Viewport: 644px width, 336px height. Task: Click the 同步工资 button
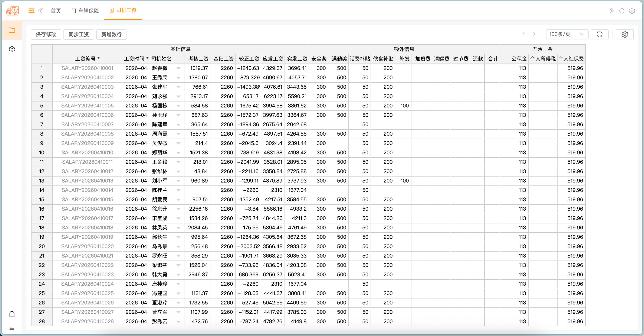click(x=79, y=34)
